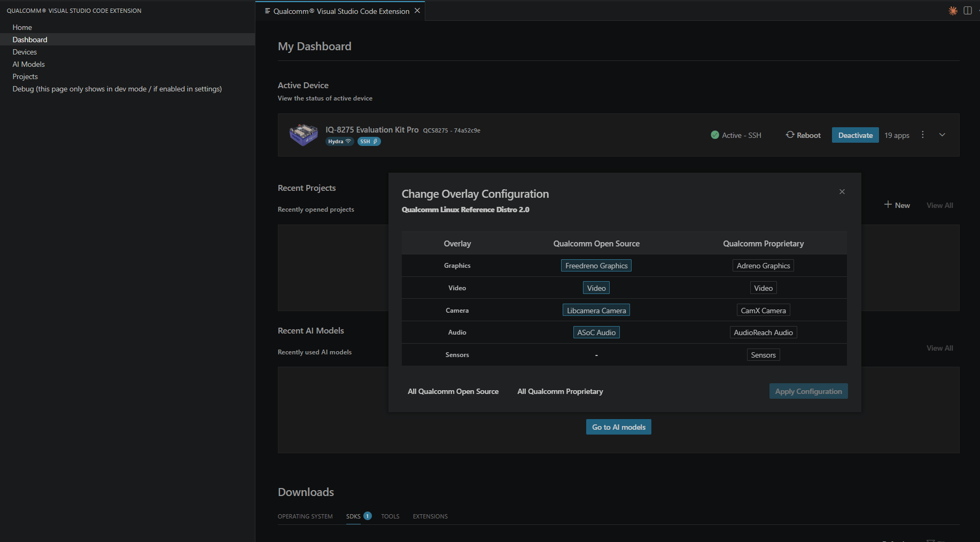Click the IQ-8275 device thumbnail
The width and height of the screenshot is (980, 542).
[x=304, y=135]
